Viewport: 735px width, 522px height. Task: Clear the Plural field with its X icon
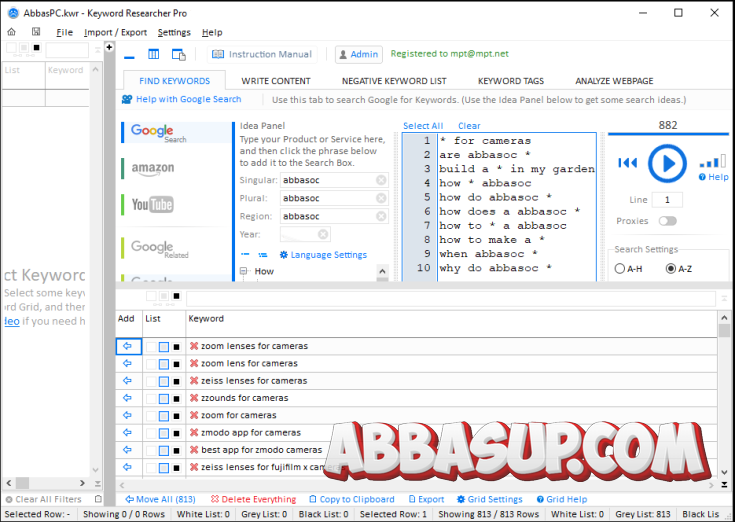(x=381, y=198)
